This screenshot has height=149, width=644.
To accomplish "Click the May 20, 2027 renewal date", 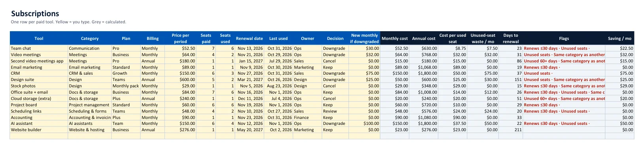I will pyautogui.click(x=249, y=130).
